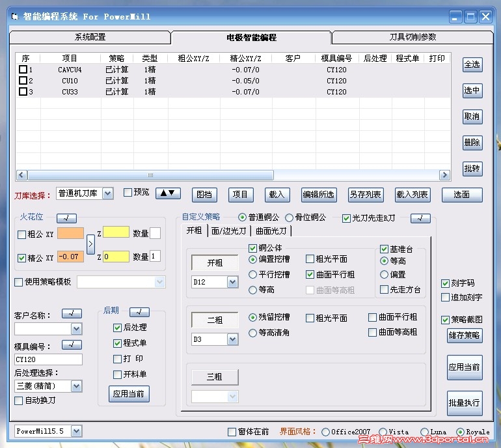Select the 开粗 strategy tab
The width and height of the screenshot is (501, 448).
tap(195, 231)
